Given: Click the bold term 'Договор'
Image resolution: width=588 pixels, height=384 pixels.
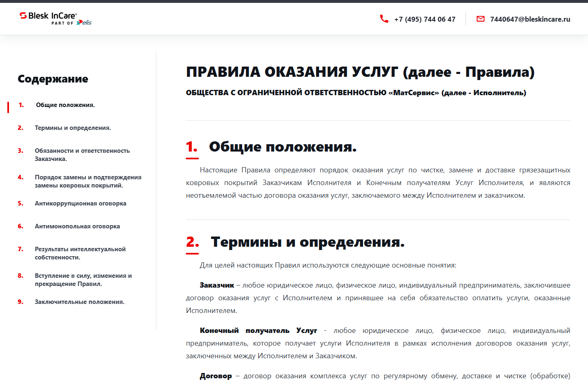Looking at the screenshot, I should (x=216, y=376).
